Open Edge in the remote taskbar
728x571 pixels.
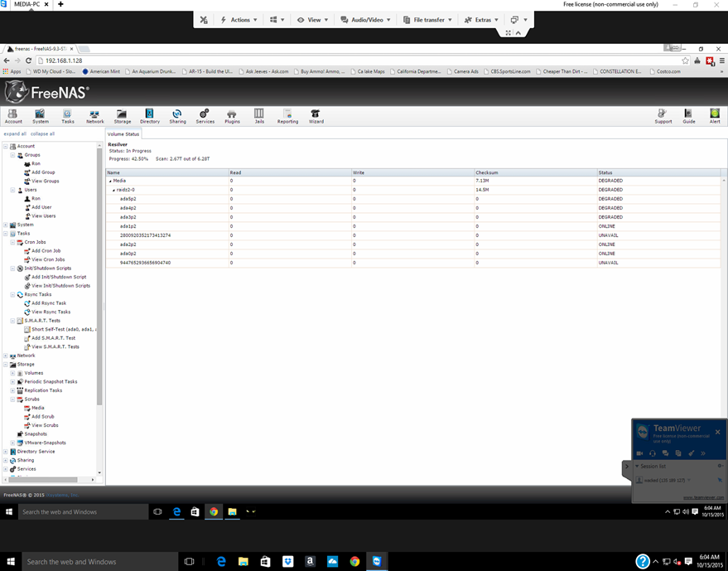click(176, 511)
